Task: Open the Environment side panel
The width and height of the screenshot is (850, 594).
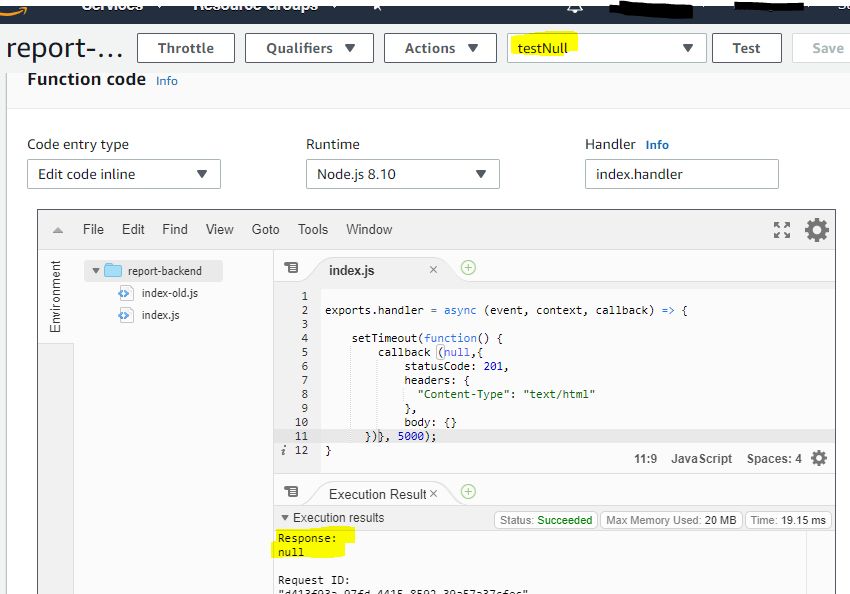Action: [x=55, y=296]
